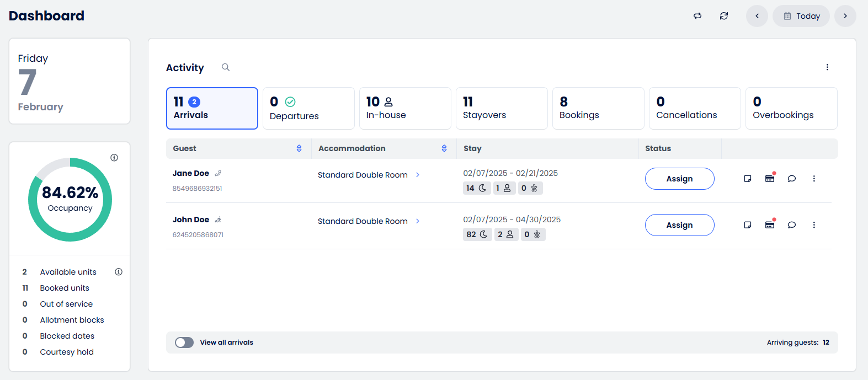Switch to the In-house tab
This screenshot has width=868, height=380.
pyautogui.click(x=405, y=108)
